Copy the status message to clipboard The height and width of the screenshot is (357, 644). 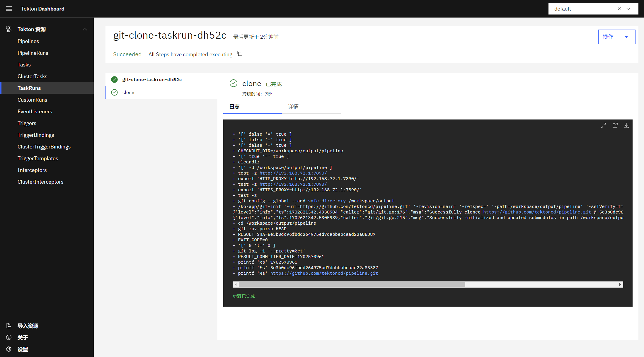[240, 54]
